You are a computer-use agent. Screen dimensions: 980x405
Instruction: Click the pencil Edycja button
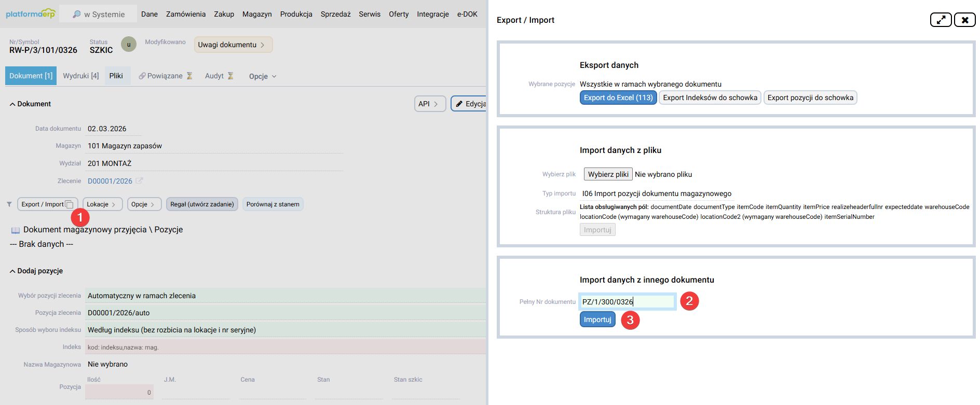469,104
